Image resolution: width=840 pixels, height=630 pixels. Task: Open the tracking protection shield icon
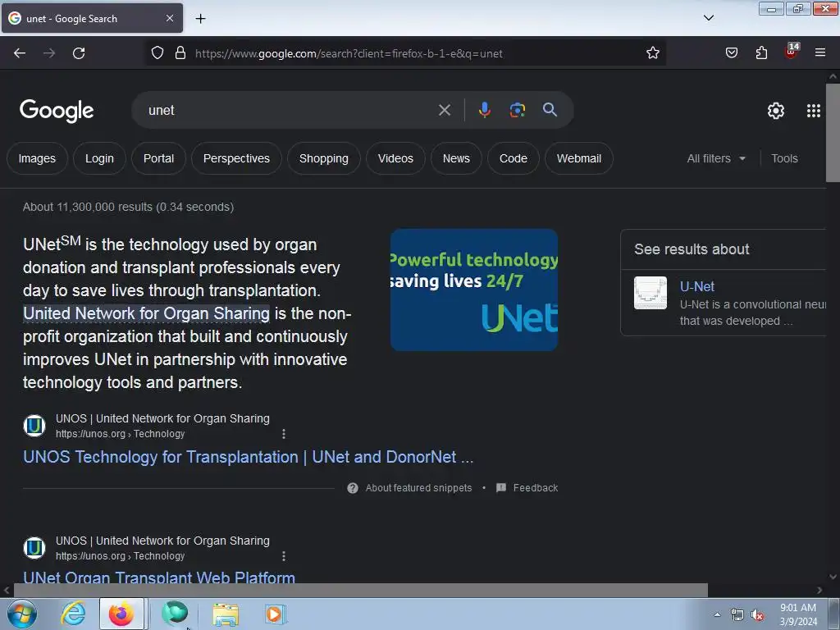click(x=157, y=53)
